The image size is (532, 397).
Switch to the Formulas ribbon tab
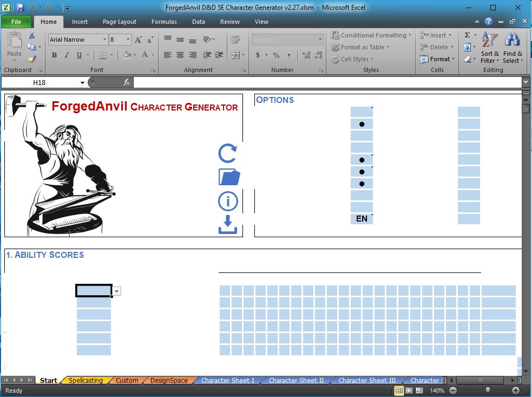164,22
